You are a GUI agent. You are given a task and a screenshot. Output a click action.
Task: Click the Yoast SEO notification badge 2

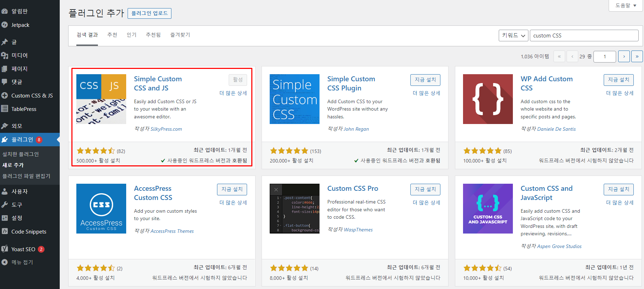41,249
